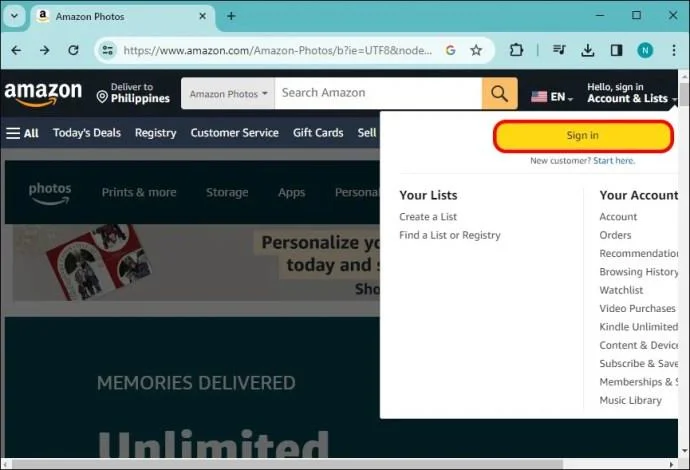The image size is (690, 470).
Task: Open Gift Cards
Action: tap(318, 133)
